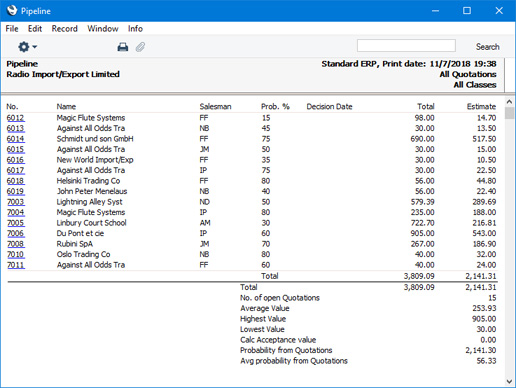The width and height of the screenshot is (516, 388).
Task: Open quotation link 7010
Action: tap(15, 254)
